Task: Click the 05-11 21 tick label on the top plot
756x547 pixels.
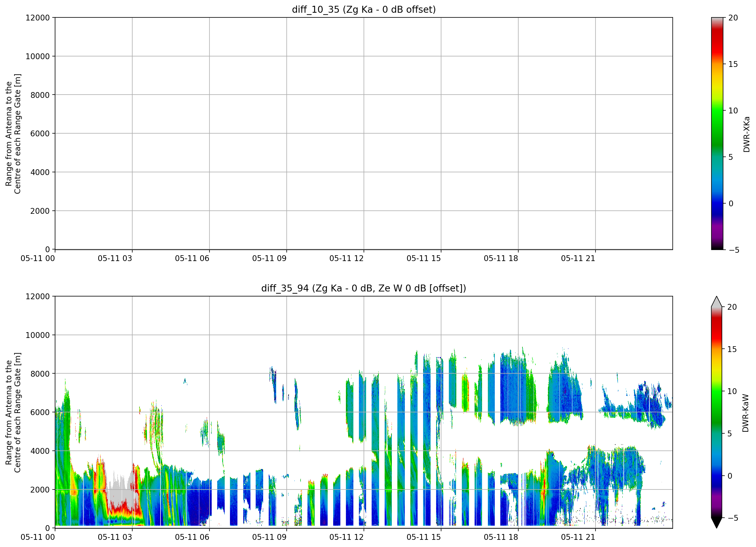Action: click(578, 258)
